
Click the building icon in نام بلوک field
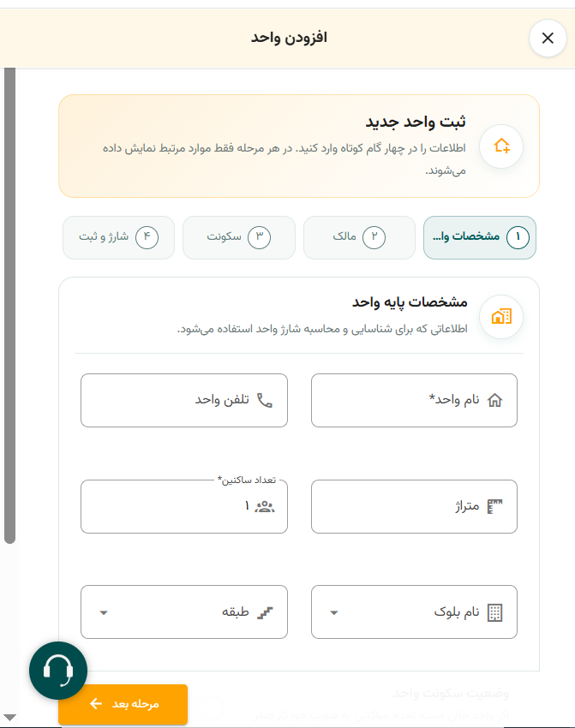(x=494, y=612)
